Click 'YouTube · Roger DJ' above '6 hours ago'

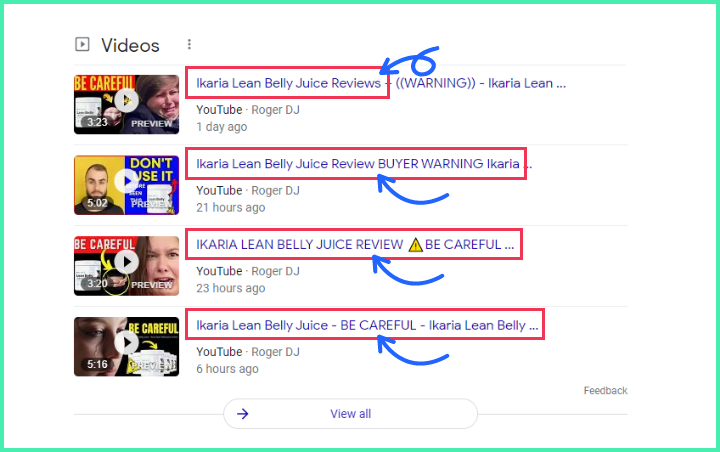point(248,352)
